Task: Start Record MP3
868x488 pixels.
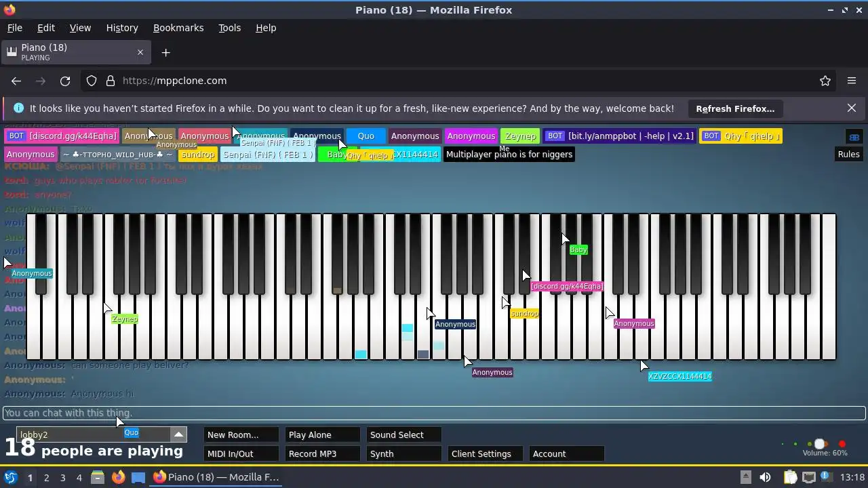Action: [323, 453]
